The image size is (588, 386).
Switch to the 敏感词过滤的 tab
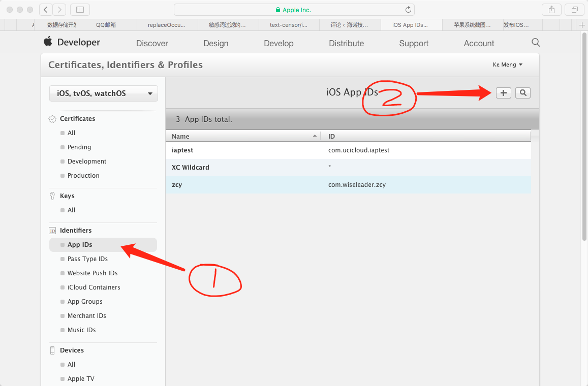(227, 25)
